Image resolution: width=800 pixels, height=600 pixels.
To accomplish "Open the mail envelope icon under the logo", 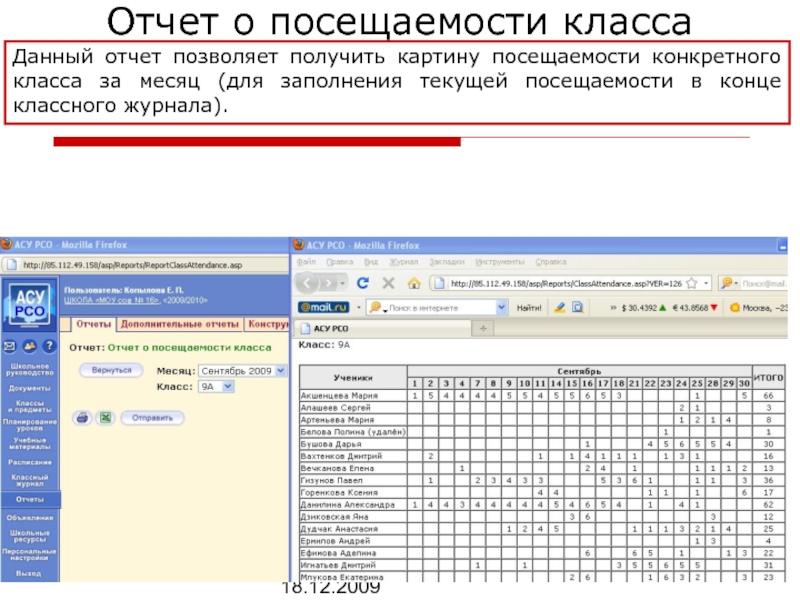I will click(10, 347).
